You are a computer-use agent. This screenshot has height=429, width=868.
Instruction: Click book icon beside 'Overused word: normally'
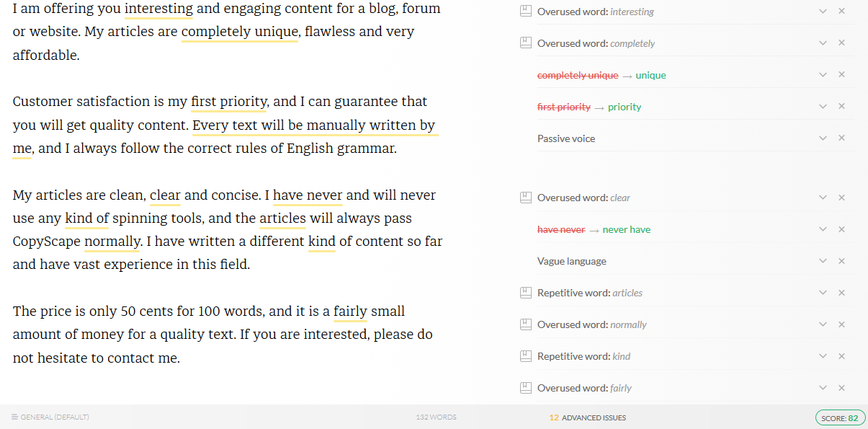[526, 324]
